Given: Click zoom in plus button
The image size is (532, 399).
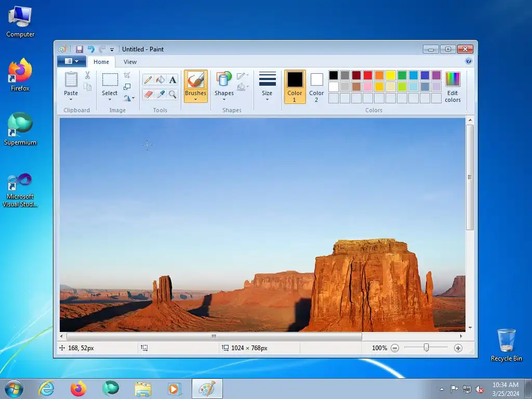Looking at the screenshot, I should coord(458,348).
